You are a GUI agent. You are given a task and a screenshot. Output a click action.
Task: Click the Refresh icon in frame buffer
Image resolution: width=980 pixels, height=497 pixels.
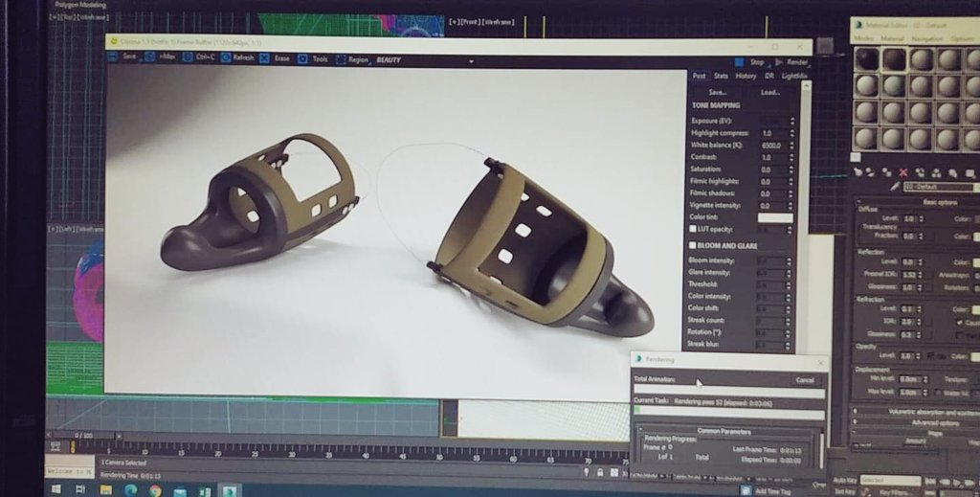pos(226,58)
